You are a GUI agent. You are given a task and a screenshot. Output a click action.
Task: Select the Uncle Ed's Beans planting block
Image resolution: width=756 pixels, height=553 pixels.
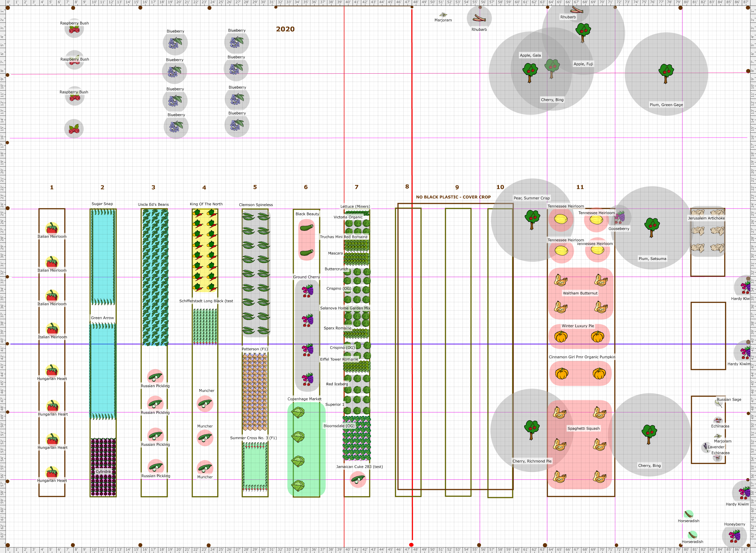[x=155, y=277]
